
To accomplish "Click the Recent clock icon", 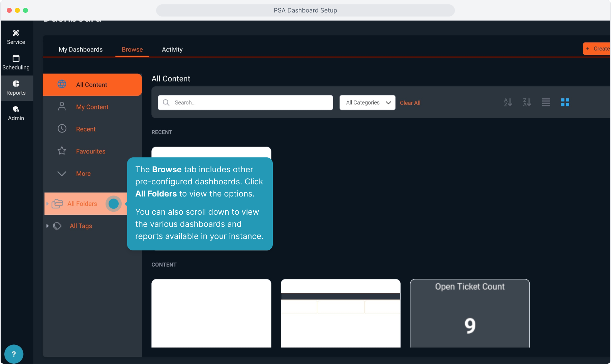I will 62,129.
